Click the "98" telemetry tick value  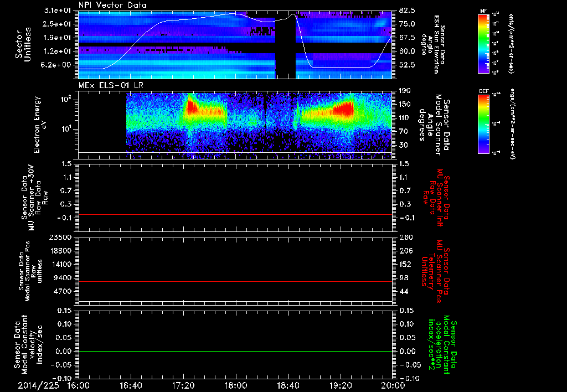pos(404,278)
